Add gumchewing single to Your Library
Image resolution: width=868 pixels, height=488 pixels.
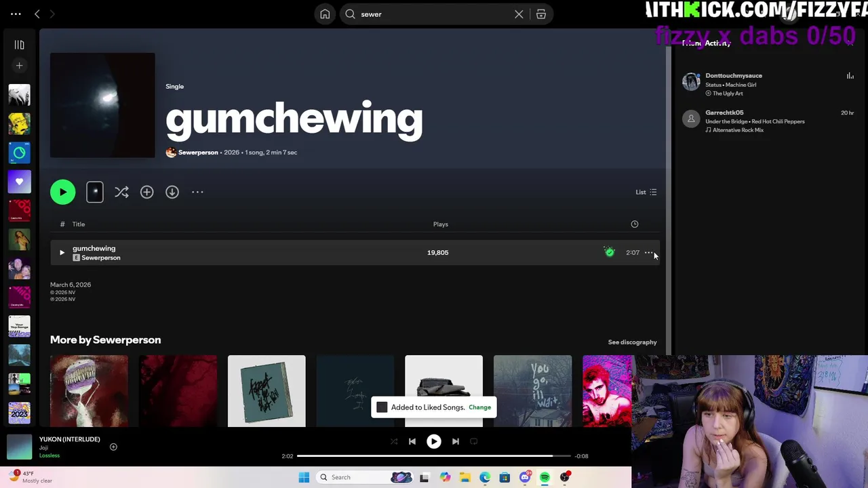click(x=146, y=192)
